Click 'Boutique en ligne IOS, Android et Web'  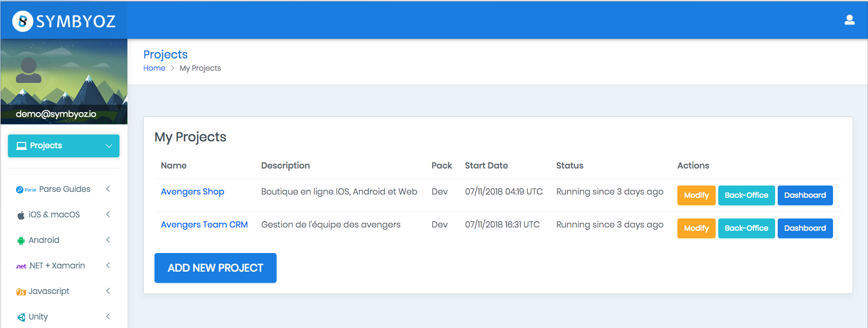339,191
